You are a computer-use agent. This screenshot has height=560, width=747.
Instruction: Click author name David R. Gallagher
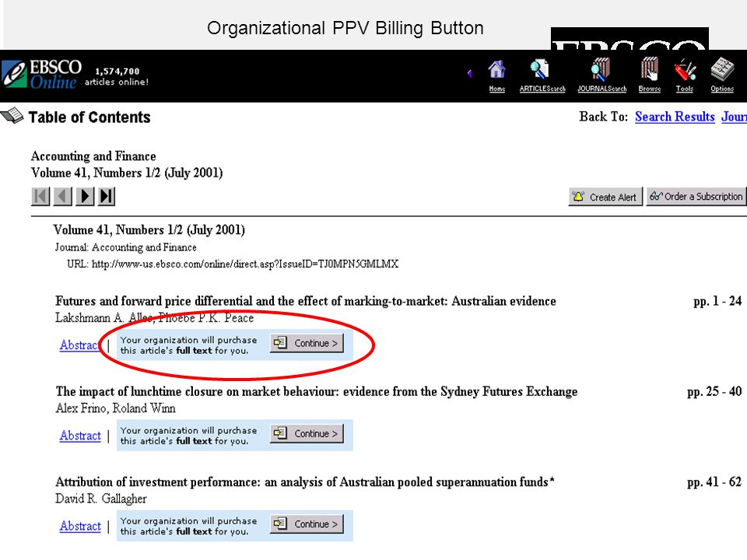(x=101, y=499)
